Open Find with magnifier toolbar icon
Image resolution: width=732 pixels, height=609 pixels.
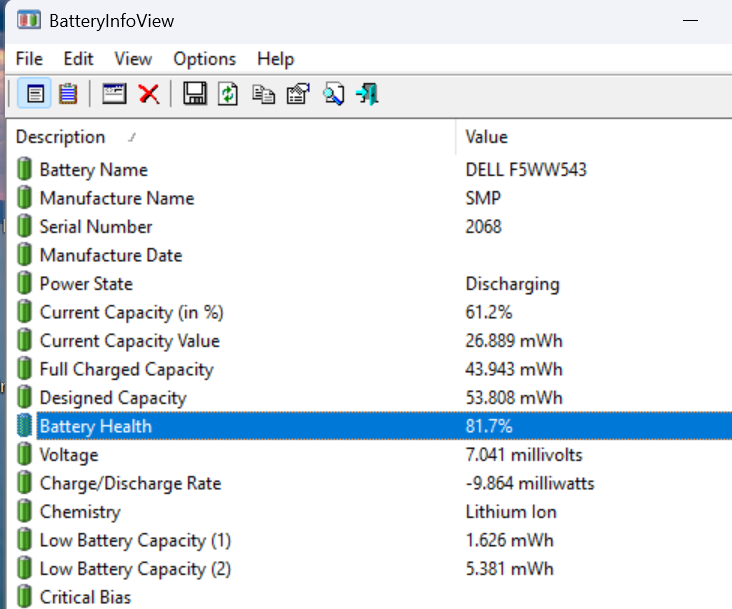[333, 94]
